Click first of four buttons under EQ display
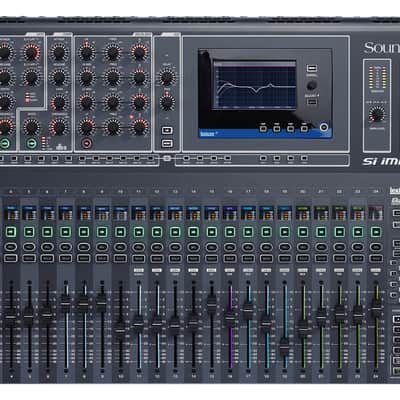400x400 pixels. click(263, 129)
